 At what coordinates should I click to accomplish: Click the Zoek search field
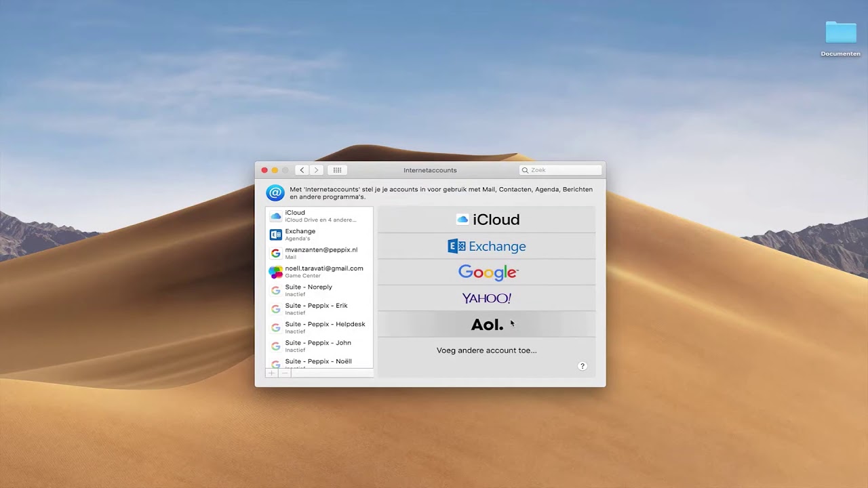pos(560,170)
